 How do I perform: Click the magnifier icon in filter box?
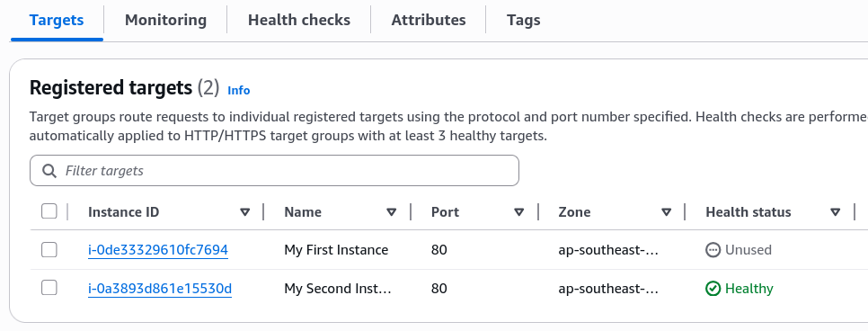tap(49, 171)
